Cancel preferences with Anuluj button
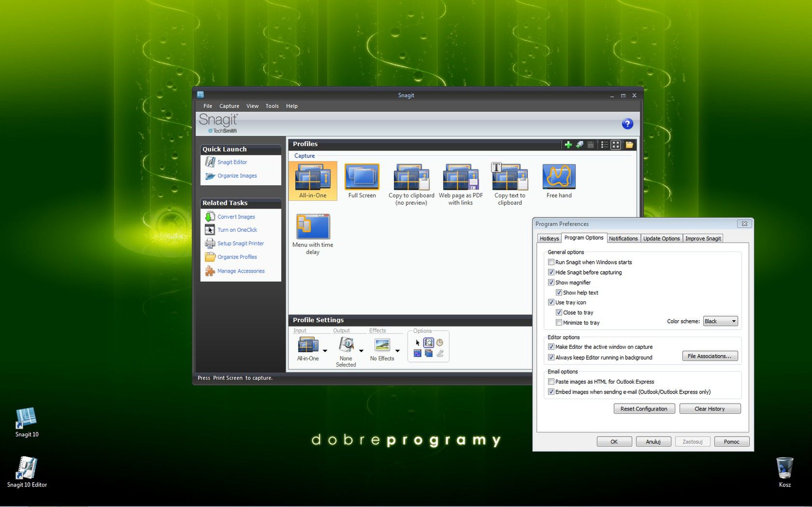 pyautogui.click(x=653, y=442)
